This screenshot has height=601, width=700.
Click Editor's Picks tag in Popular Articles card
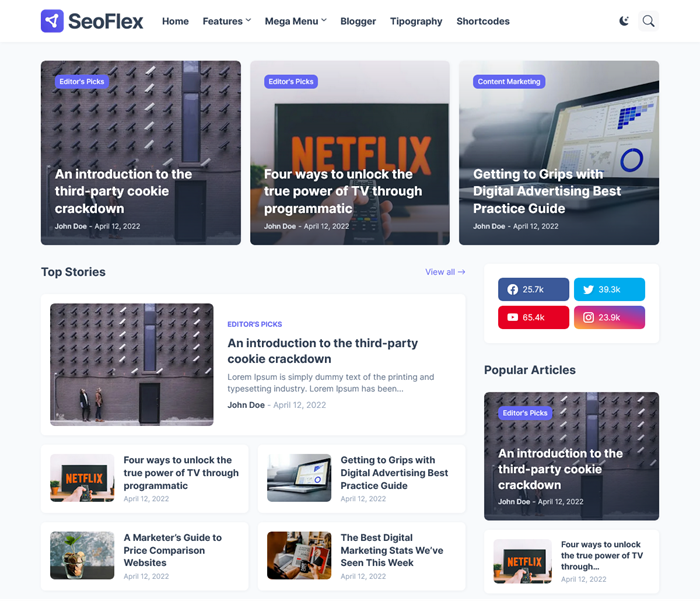(525, 413)
